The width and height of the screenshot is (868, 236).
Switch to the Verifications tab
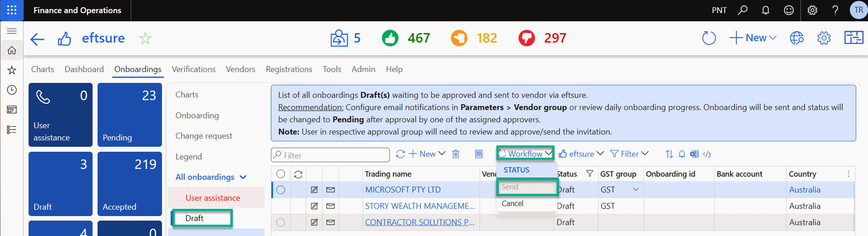pos(194,69)
